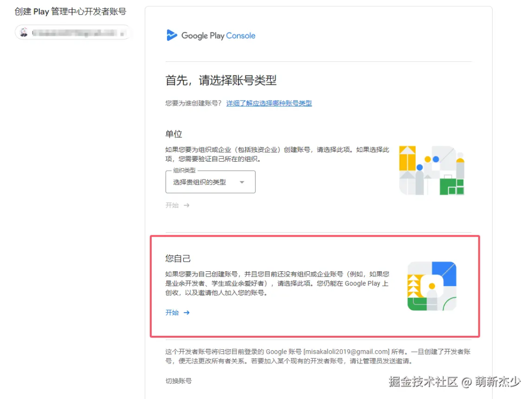Viewport: 532px width, 399px height.
Task: Click the blurred account email chip
Action: (72, 33)
